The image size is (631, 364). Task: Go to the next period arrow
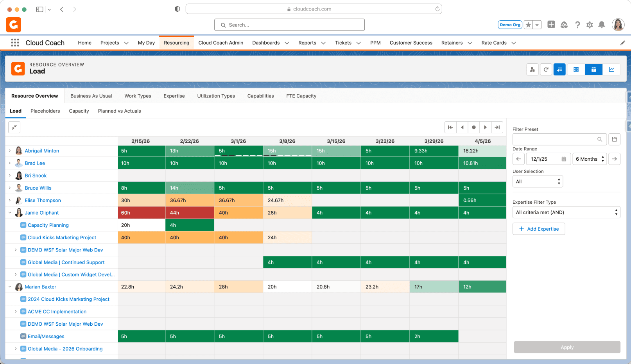(x=486, y=127)
